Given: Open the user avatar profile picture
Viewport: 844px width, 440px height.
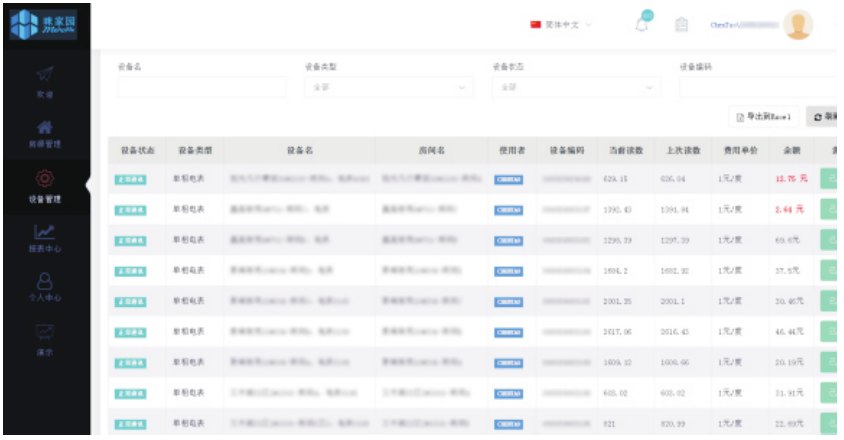Looking at the screenshot, I should (797, 25).
